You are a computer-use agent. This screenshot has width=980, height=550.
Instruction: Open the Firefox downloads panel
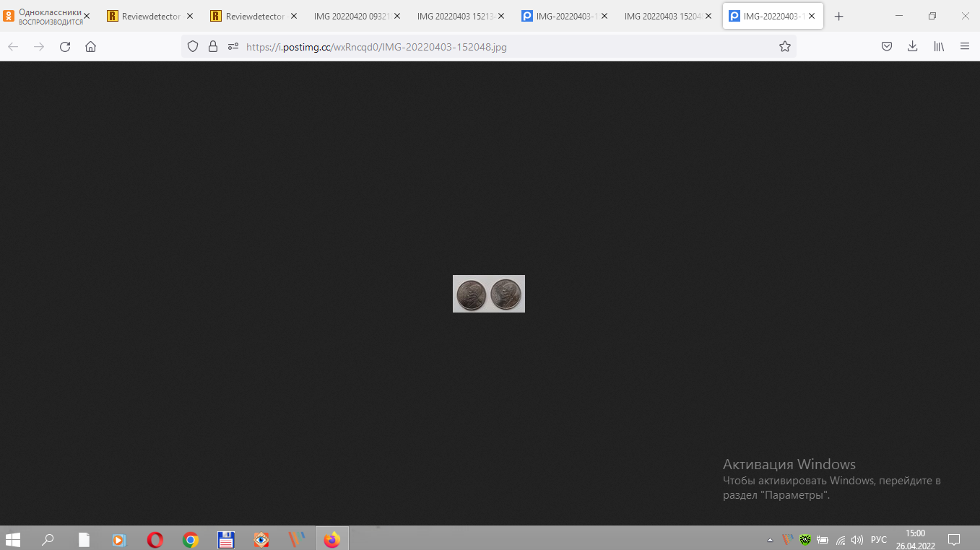[912, 47]
